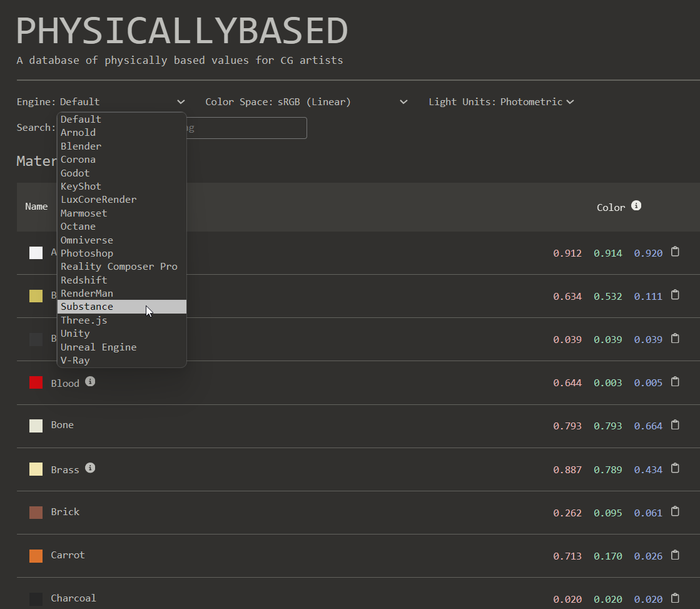Click the Brass color swatch
Image resolution: width=700 pixels, height=609 pixels.
(x=36, y=469)
